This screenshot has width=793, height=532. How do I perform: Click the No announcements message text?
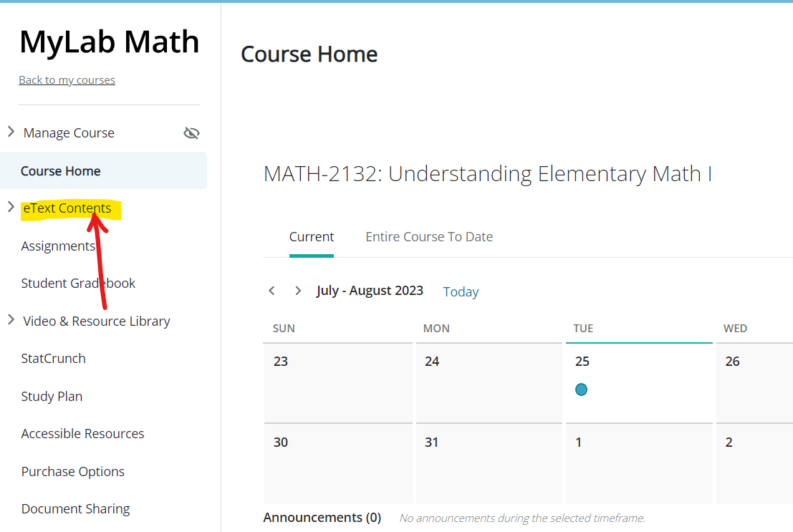522,518
